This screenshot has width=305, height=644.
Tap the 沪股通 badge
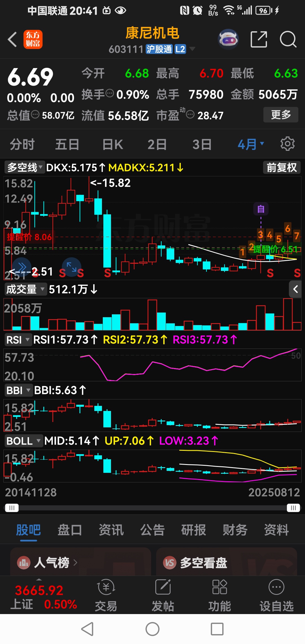pos(159,49)
